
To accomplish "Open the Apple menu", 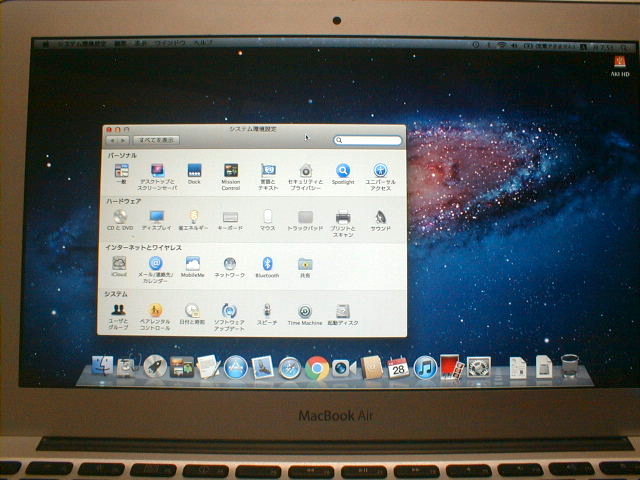I will click(x=46, y=44).
